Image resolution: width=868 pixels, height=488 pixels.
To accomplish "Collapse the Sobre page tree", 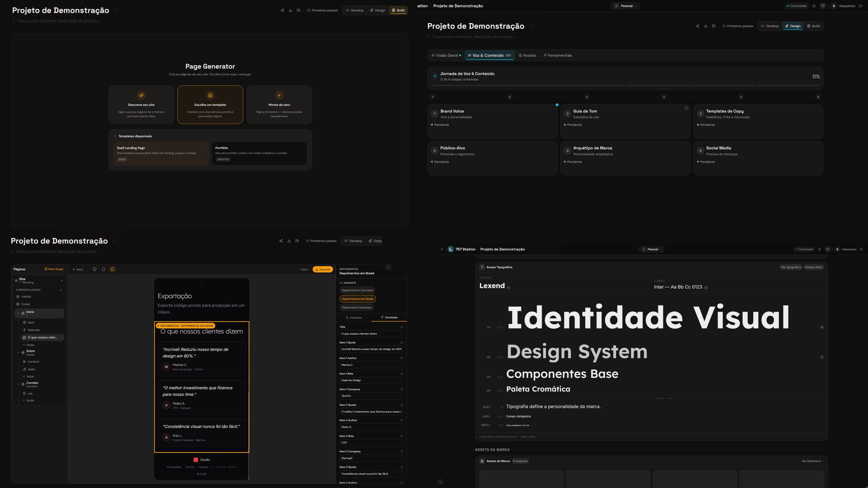I will coord(18,353).
